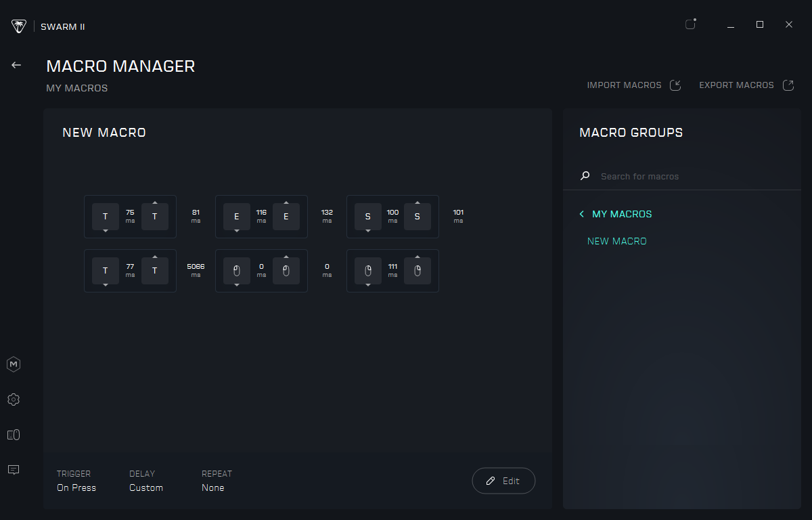Select the E key-up block
The image size is (812, 520).
point(286,217)
